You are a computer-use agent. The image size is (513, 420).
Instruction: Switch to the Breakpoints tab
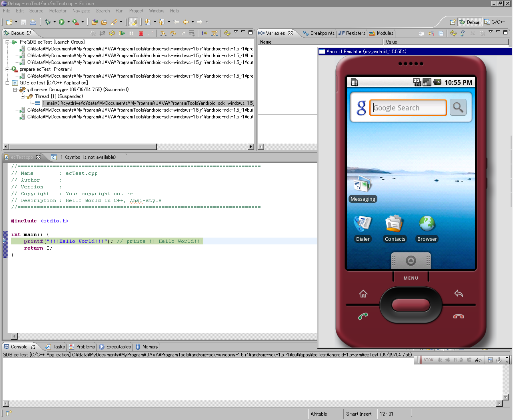(x=319, y=33)
